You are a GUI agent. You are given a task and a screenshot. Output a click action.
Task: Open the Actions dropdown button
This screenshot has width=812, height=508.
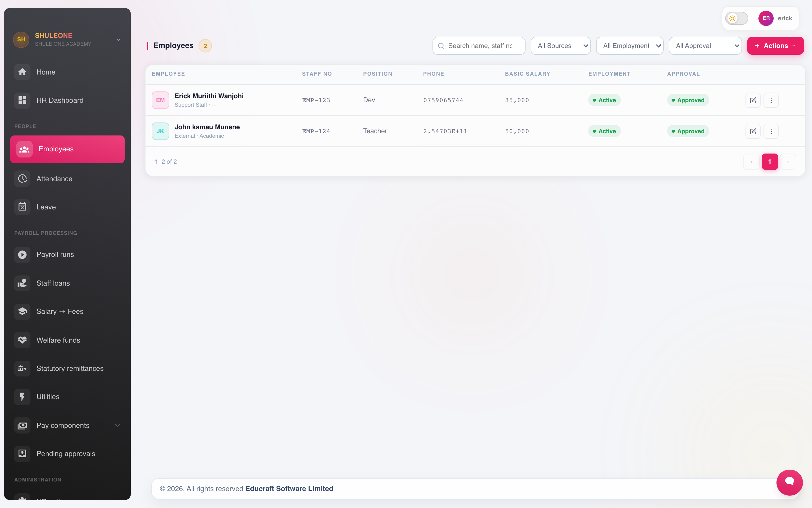click(x=775, y=46)
